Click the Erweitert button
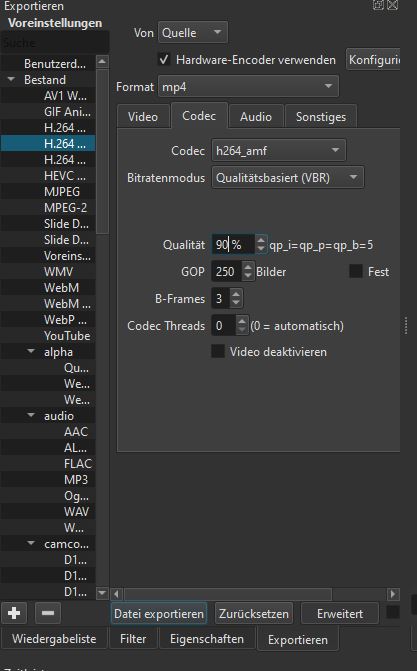This screenshot has height=671, width=417. pyautogui.click(x=340, y=614)
